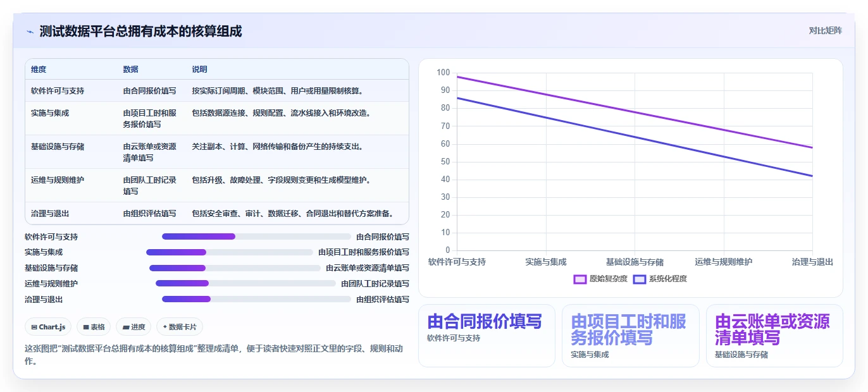This screenshot has height=392, width=868.
Task: Click the 软件许可与支持 chart axis label
Action: click(457, 262)
